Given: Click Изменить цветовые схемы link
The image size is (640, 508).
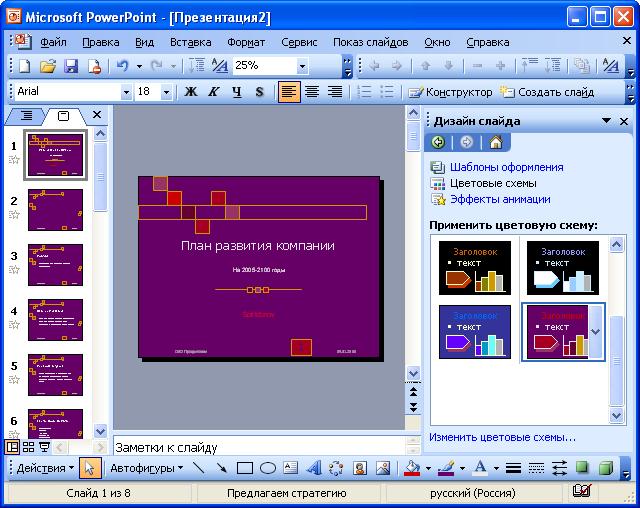Looking at the screenshot, I should click(502, 437).
